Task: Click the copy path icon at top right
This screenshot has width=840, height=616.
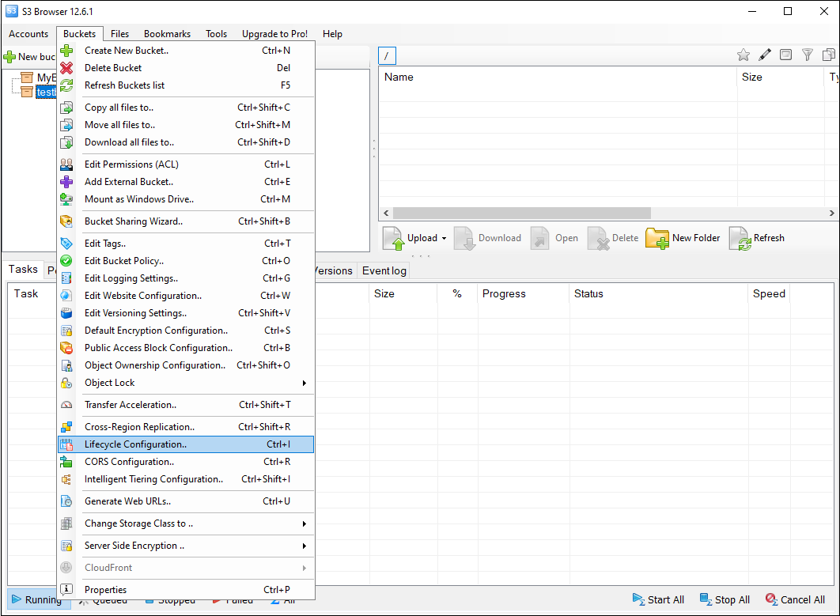Action: 829,55
